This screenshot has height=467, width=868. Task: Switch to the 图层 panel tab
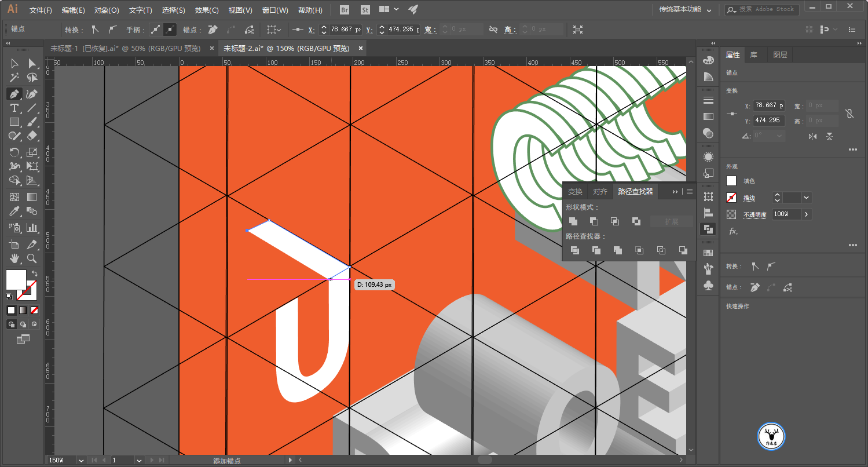(780, 55)
